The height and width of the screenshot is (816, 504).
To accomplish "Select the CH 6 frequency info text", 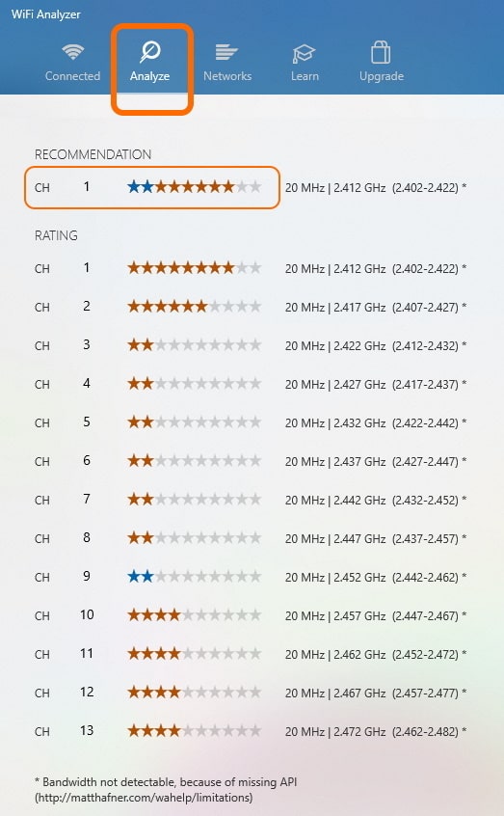I will tap(376, 461).
